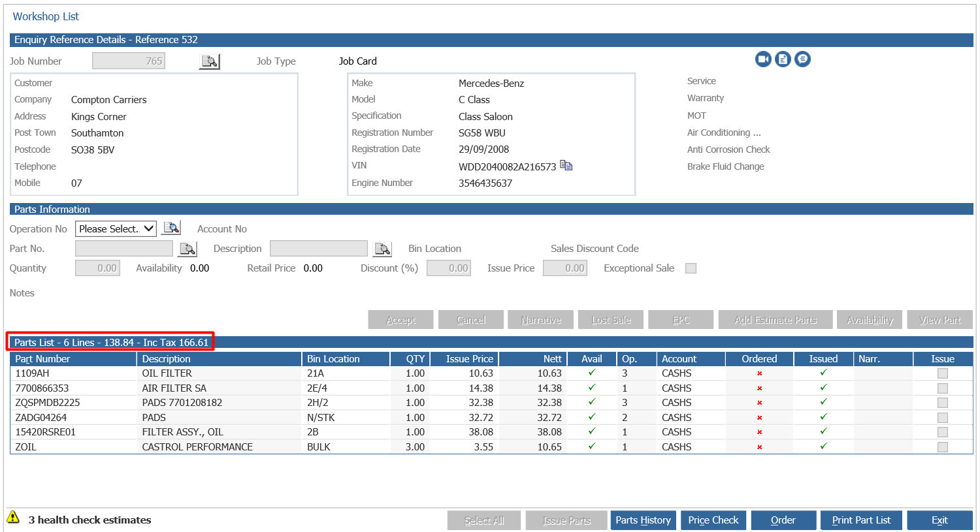Image resolution: width=980 pixels, height=532 pixels.
Task: Open the chat message bubble icon
Action: pos(802,59)
